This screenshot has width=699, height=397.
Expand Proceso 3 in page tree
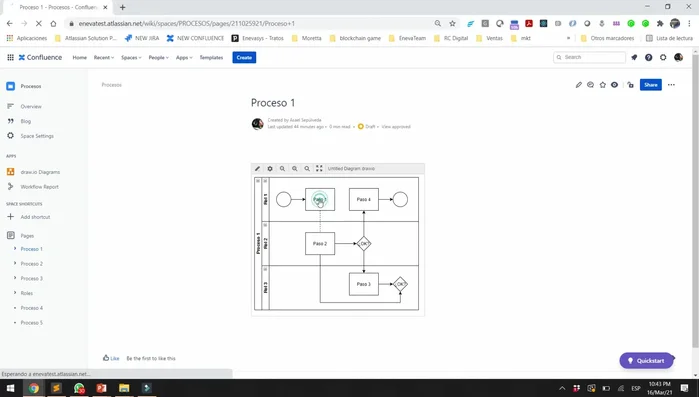pyautogui.click(x=15, y=278)
